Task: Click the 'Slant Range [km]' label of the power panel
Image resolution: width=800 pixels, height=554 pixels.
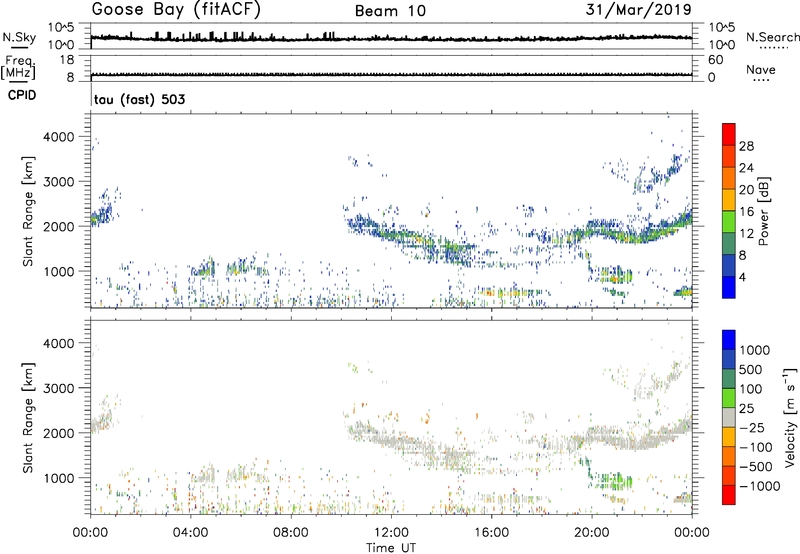Action: [28, 211]
